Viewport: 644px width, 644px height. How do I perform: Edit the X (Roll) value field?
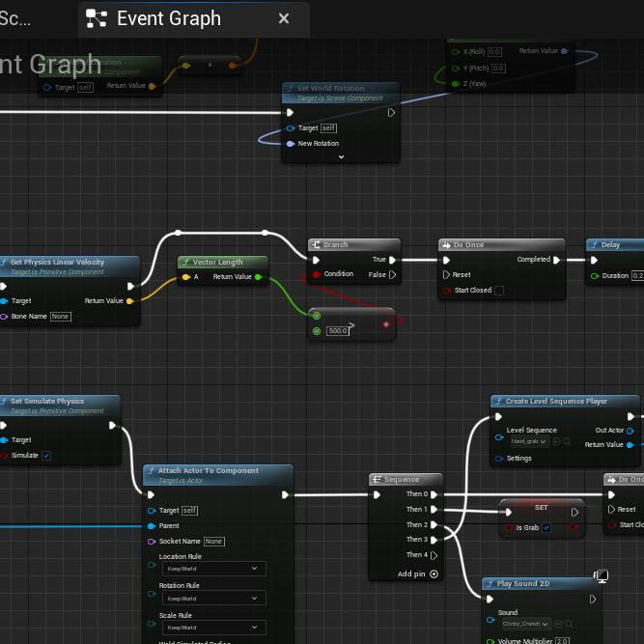coord(494,52)
